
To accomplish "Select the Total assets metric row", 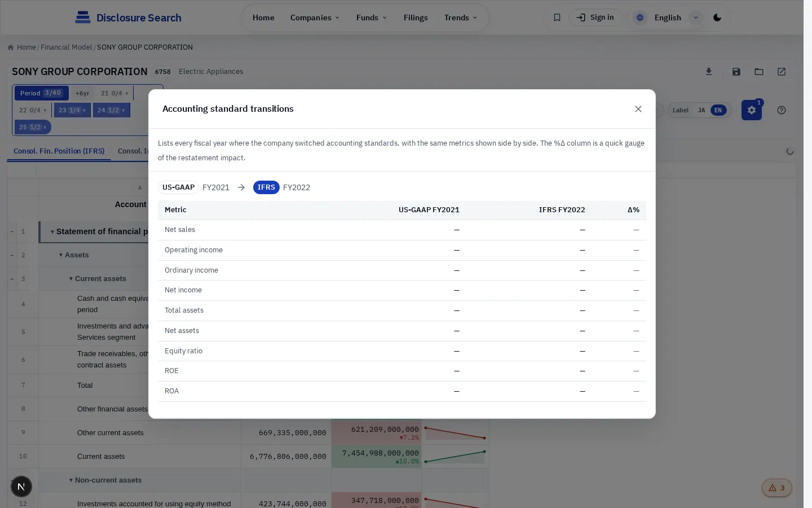I will [x=402, y=310].
